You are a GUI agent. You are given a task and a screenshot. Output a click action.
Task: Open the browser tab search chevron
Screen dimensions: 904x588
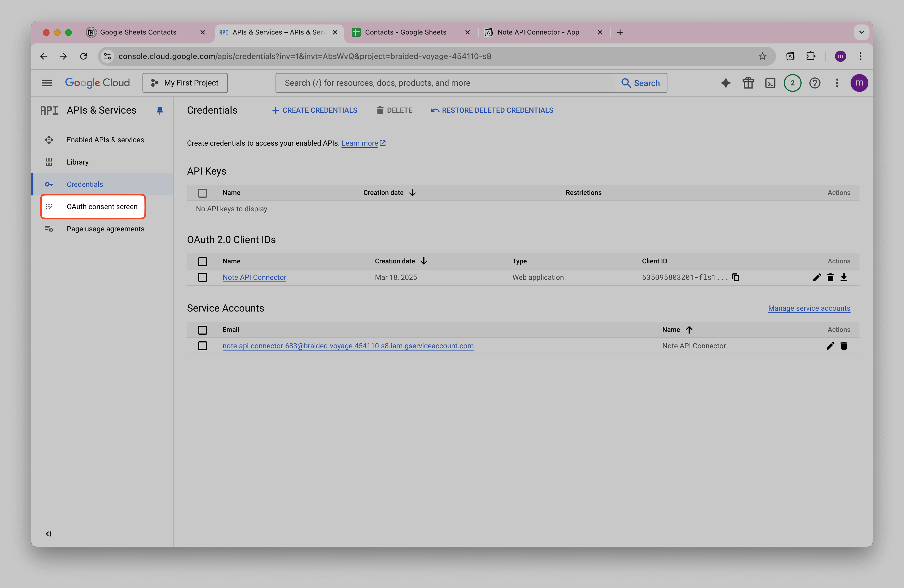[x=861, y=32]
